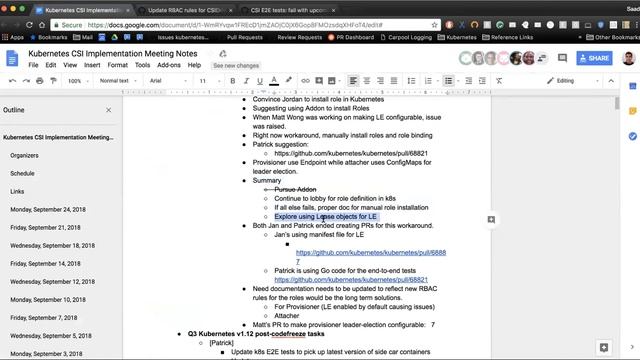The image size is (640, 360).
Task: Collapse the menus with up chevron
Action: tap(611, 81)
